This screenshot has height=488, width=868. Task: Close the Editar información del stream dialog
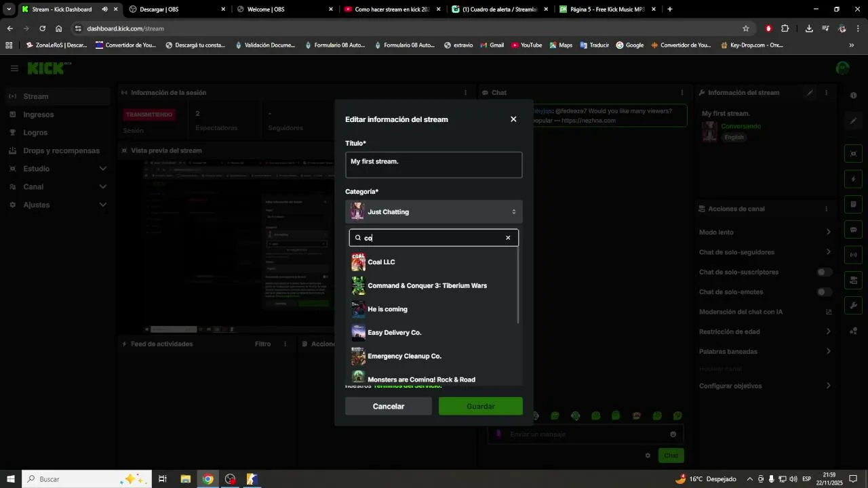[x=513, y=119]
